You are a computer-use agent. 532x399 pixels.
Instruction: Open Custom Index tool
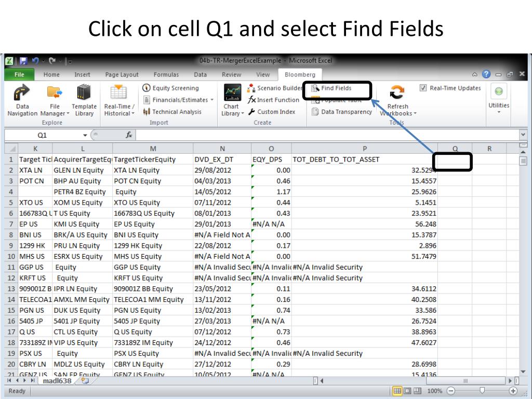pyautogui.click(x=272, y=112)
